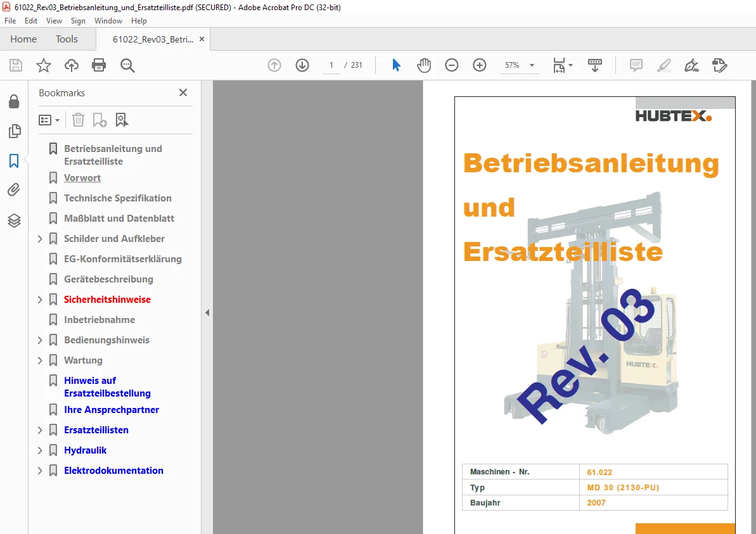Collapse navigation pane with divider arrow

point(207,313)
